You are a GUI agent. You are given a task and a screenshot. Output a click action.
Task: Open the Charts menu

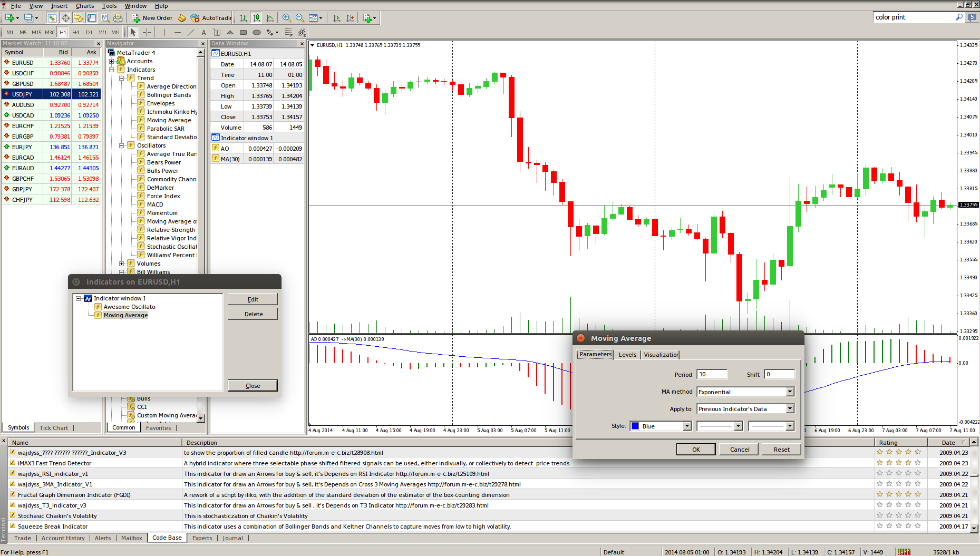[x=84, y=6]
